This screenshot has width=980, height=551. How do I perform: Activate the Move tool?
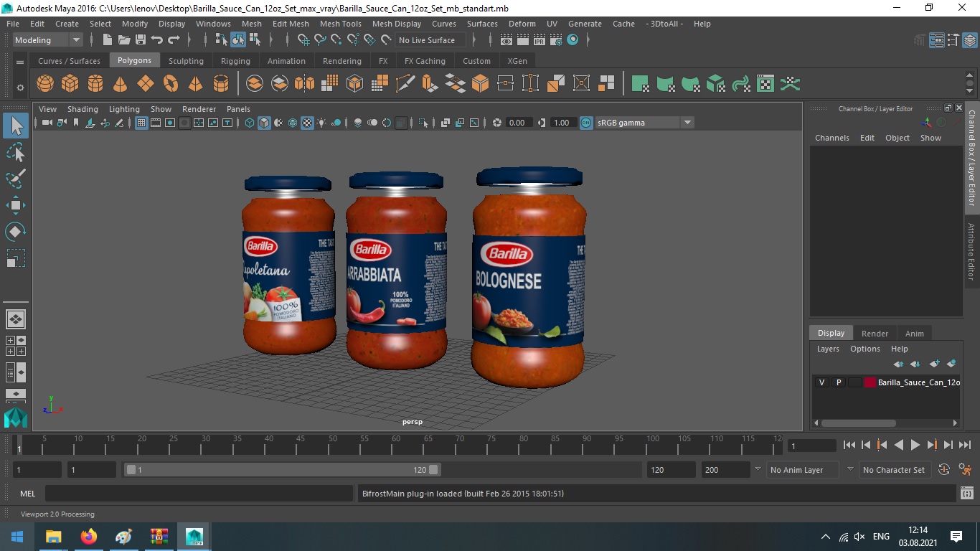[16, 205]
